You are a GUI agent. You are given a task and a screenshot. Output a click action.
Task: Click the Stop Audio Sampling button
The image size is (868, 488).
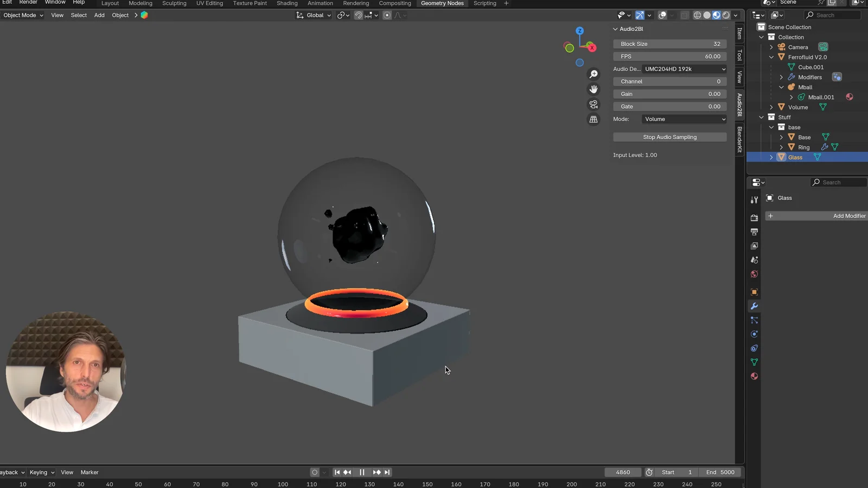(x=669, y=137)
